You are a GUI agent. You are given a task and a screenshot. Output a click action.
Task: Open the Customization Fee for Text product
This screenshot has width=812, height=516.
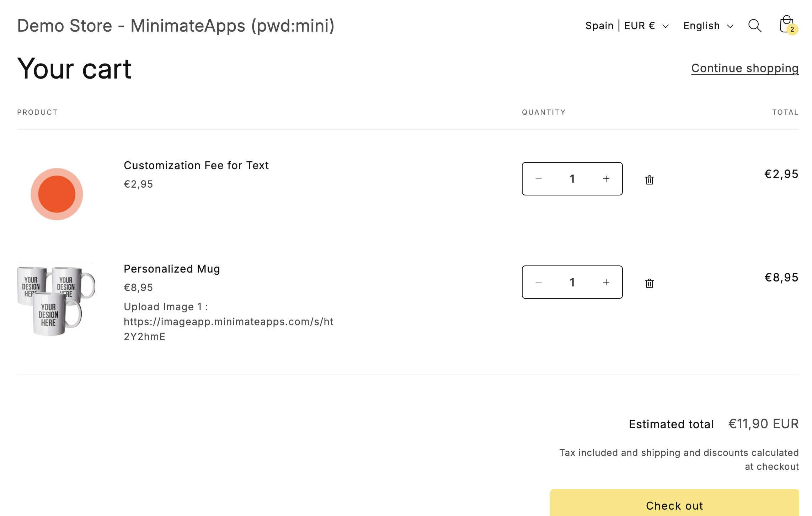[196, 165]
